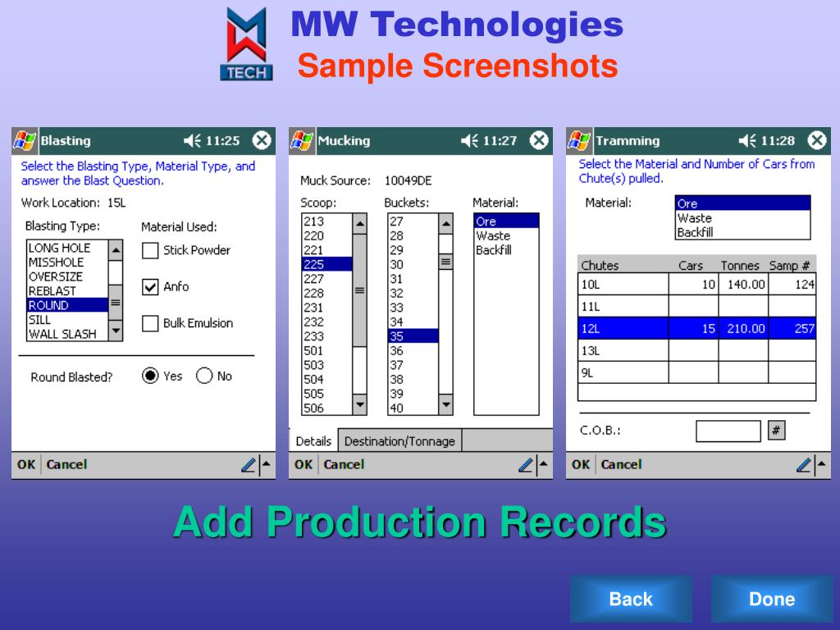840x630 pixels.
Task: Click the Back button
Action: [631, 599]
